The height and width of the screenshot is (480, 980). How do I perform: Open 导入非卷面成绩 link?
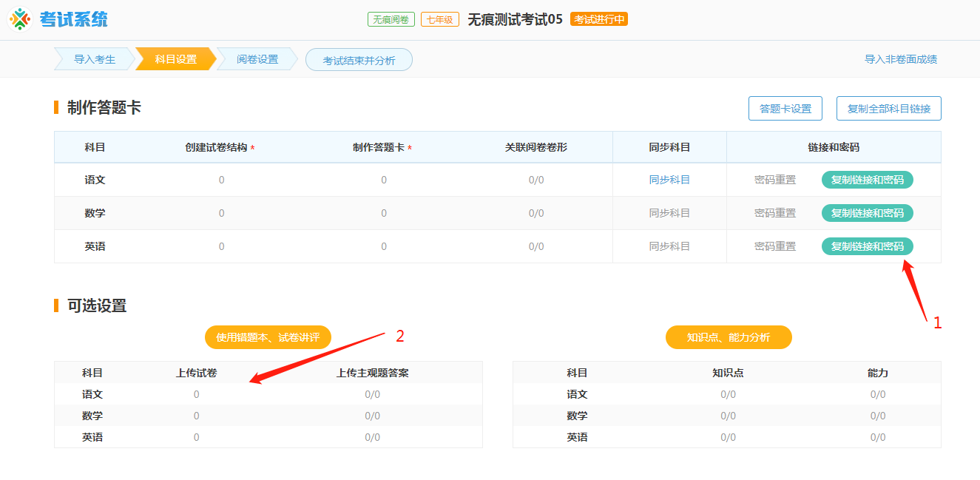901,59
